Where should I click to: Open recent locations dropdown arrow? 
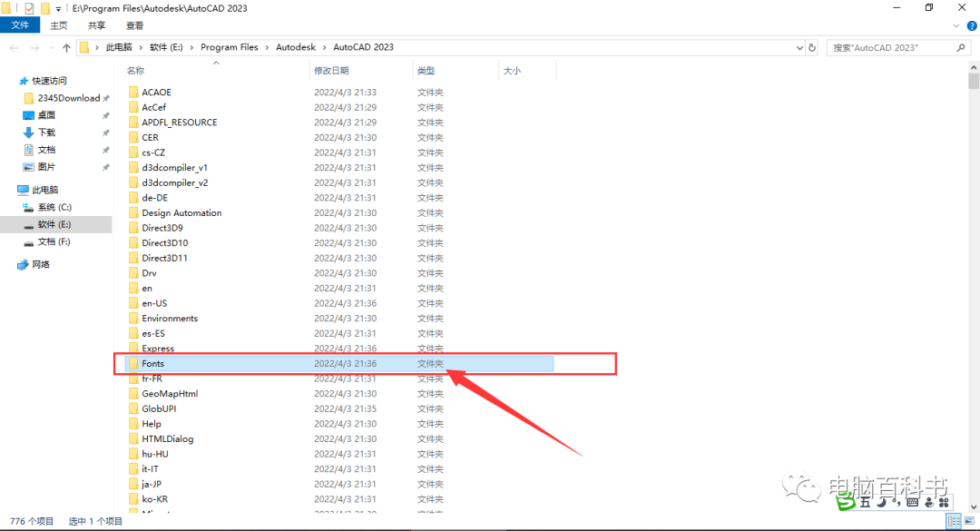tap(51, 47)
